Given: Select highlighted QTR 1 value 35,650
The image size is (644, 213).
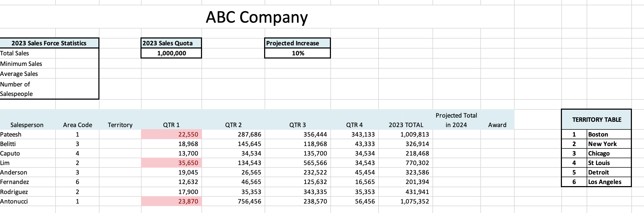Looking at the screenshot, I should [172, 163].
